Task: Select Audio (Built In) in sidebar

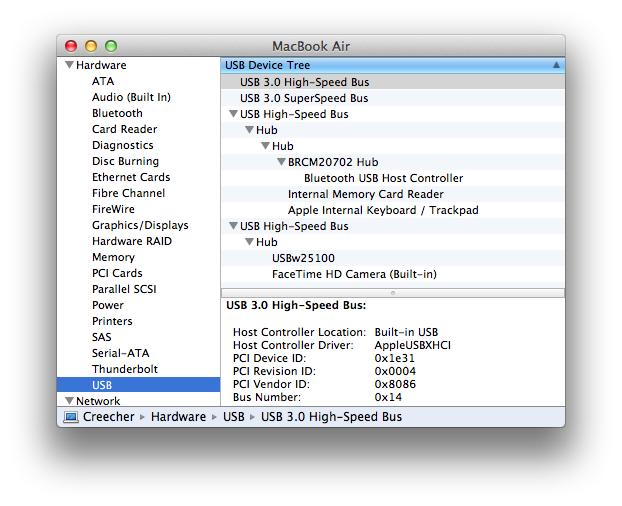Action: pyautogui.click(x=131, y=97)
